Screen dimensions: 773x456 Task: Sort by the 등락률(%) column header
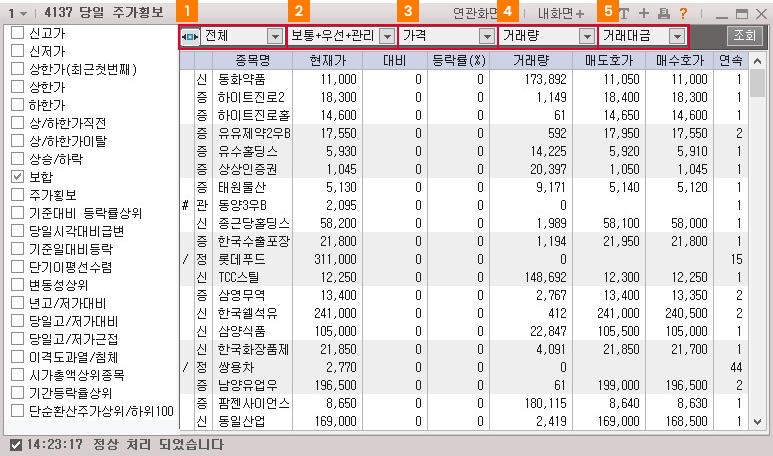pyautogui.click(x=458, y=60)
